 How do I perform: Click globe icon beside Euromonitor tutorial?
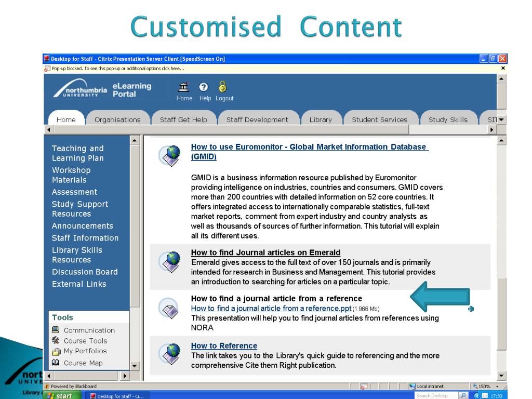[170, 156]
